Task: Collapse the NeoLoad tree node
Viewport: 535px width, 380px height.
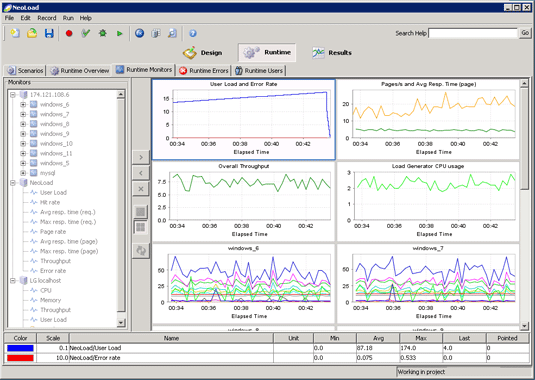Action: (13, 183)
